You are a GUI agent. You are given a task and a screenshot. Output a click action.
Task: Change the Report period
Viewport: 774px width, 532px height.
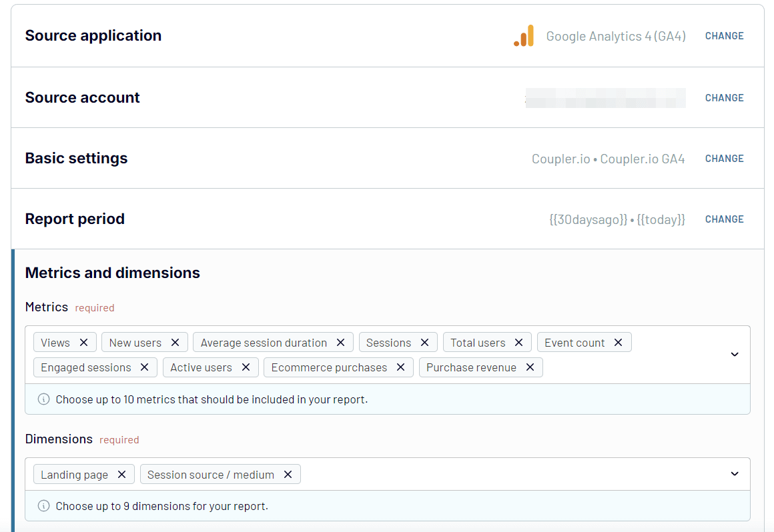coord(724,219)
